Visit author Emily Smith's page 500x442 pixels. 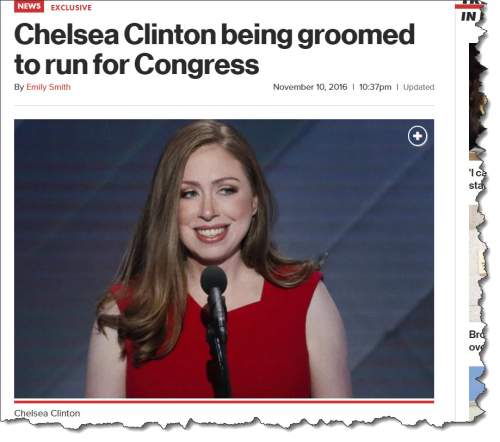(48, 87)
